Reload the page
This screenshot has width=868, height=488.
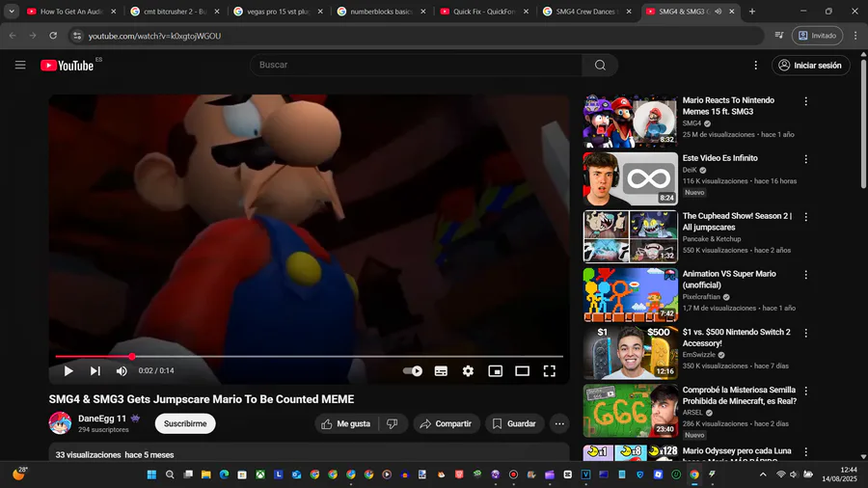pyautogui.click(x=53, y=36)
